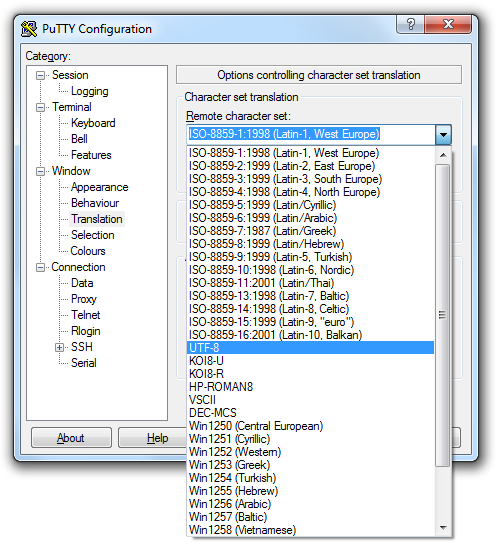The width and height of the screenshot is (496, 553).
Task: Expand the SSH tree node
Action: (x=60, y=347)
